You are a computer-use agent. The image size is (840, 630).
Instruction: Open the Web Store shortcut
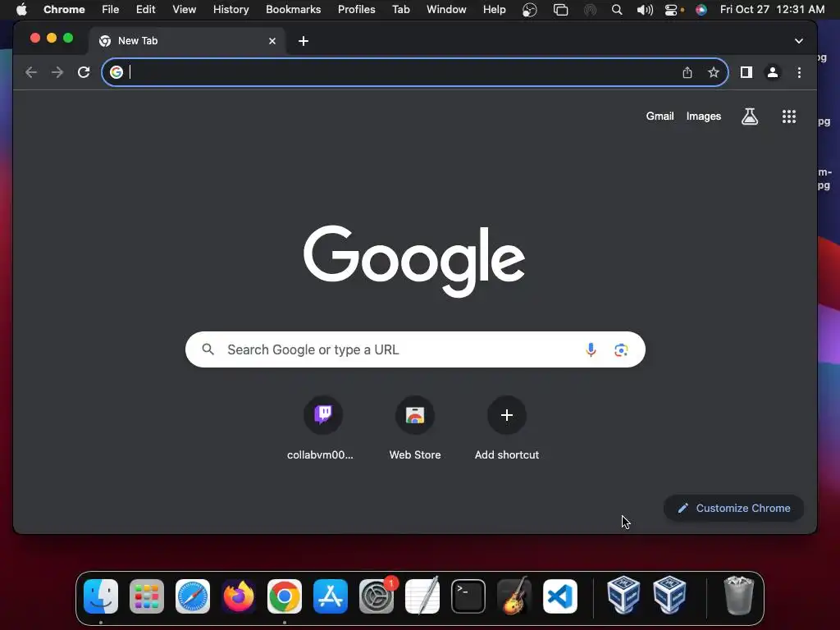pos(415,415)
